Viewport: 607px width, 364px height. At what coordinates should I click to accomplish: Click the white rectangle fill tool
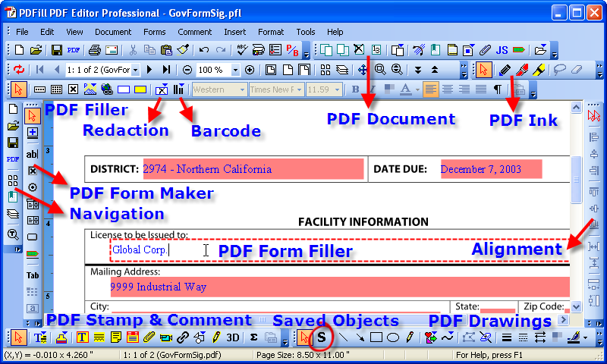click(x=124, y=89)
